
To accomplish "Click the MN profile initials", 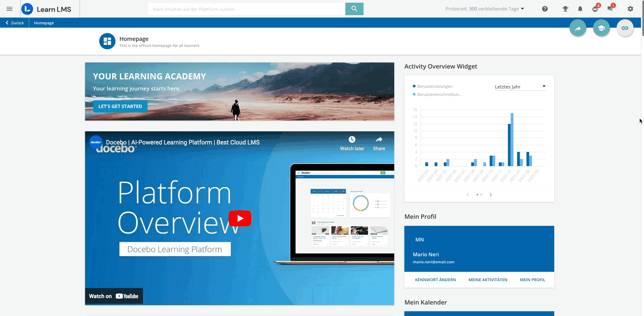I will 420,240.
